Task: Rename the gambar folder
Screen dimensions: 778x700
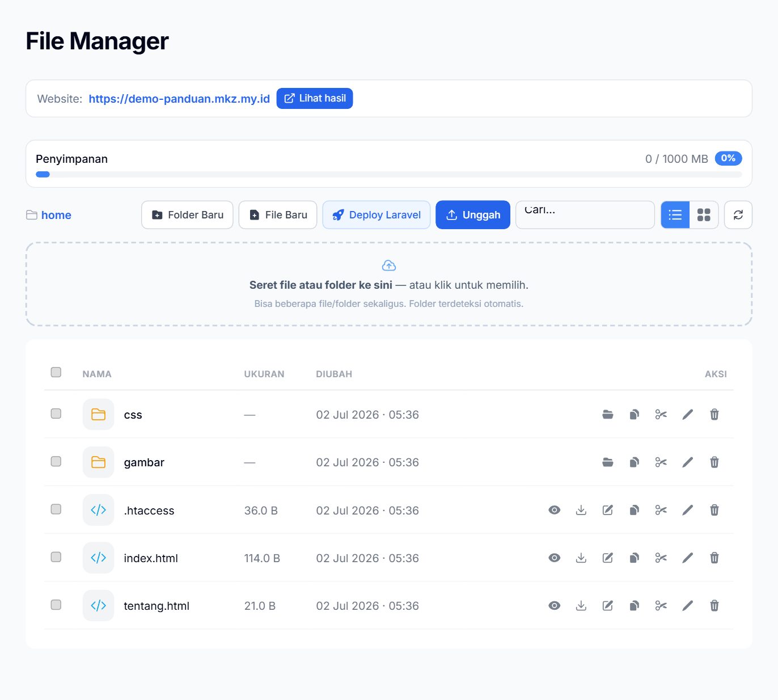Action: (x=688, y=462)
